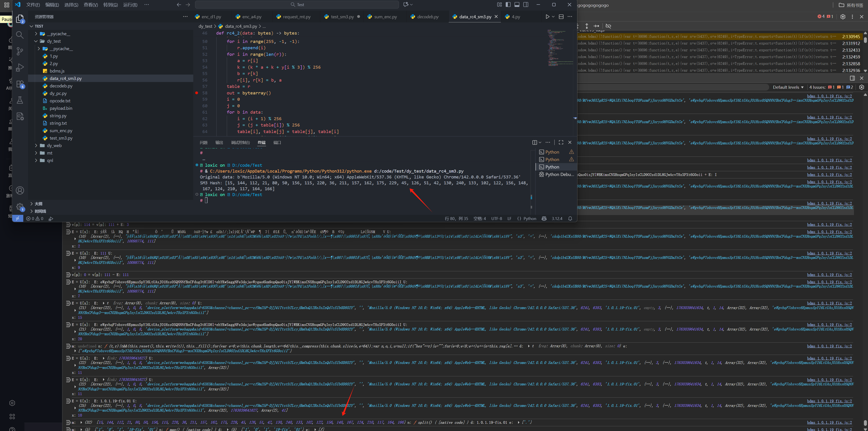Open decodeb.py in the file explorer
The height and width of the screenshot is (431, 868).
[61, 86]
